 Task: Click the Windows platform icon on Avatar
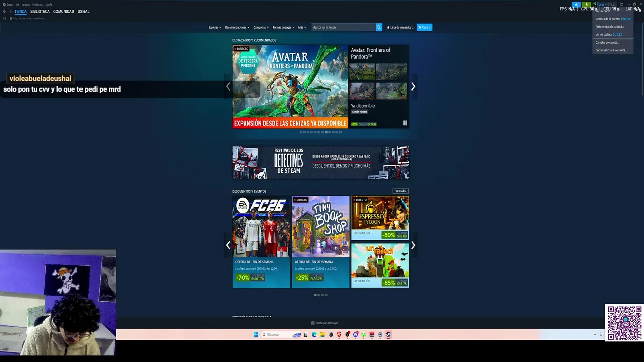pos(405,123)
